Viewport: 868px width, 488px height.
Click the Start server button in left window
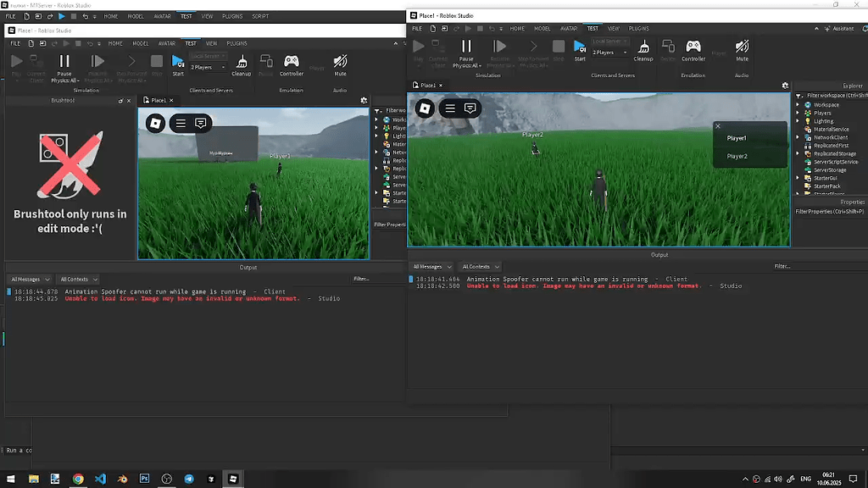(x=178, y=64)
